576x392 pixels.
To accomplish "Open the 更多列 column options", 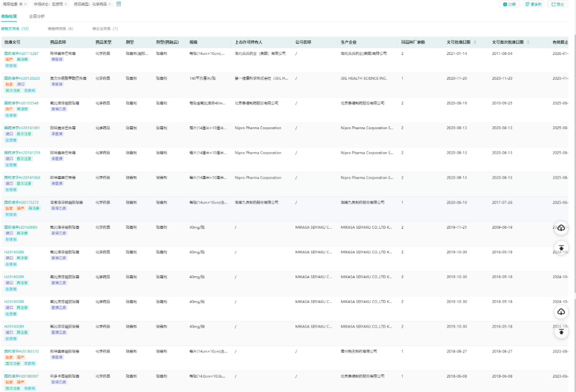I will tap(533, 4).
